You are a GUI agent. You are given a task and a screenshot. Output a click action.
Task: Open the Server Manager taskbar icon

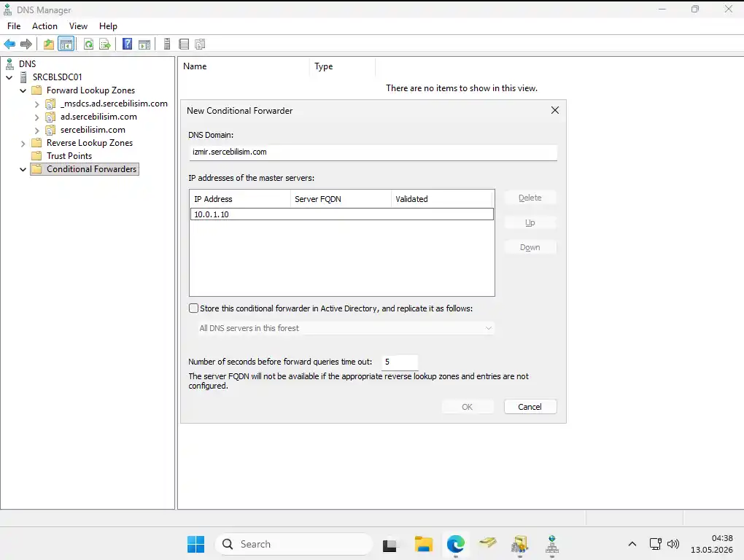tap(519, 544)
